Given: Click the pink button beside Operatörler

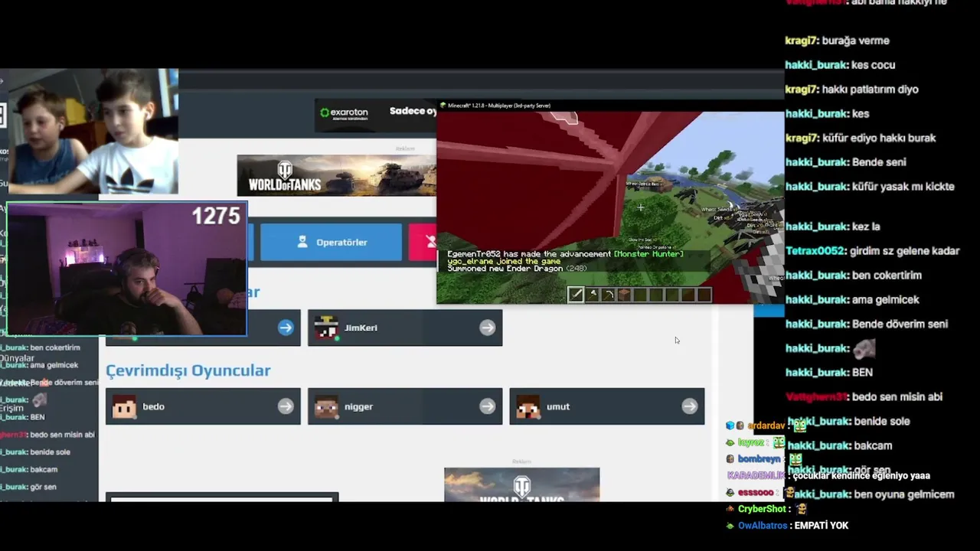Looking at the screenshot, I should tap(422, 242).
